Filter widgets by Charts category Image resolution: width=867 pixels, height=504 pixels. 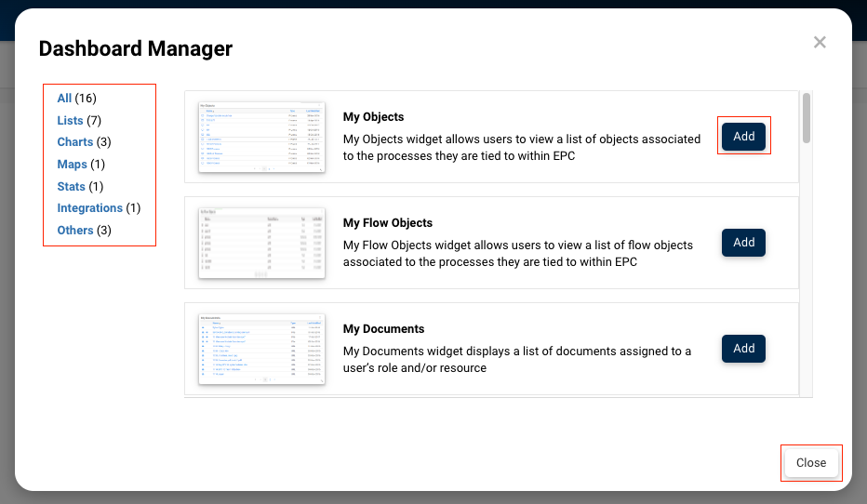pyautogui.click(x=74, y=142)
